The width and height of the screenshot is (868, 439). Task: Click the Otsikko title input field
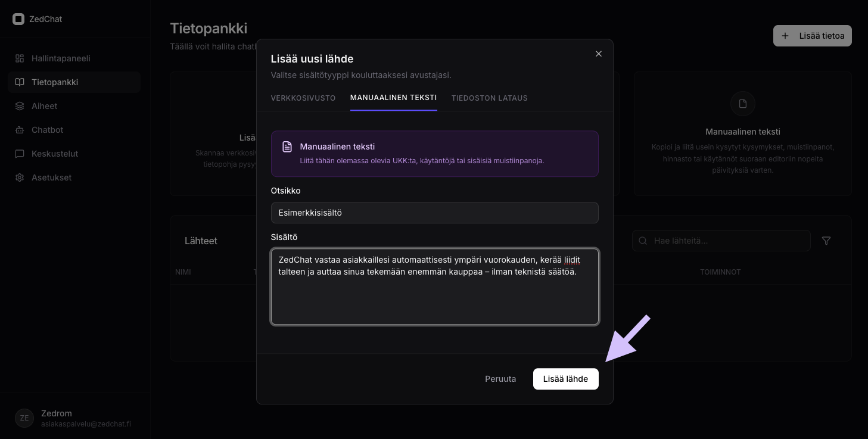(x=434, y=213)
